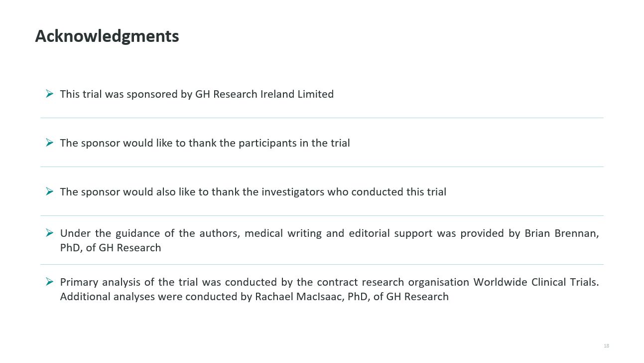Select the line thanking the trial participants

[205, 143]
